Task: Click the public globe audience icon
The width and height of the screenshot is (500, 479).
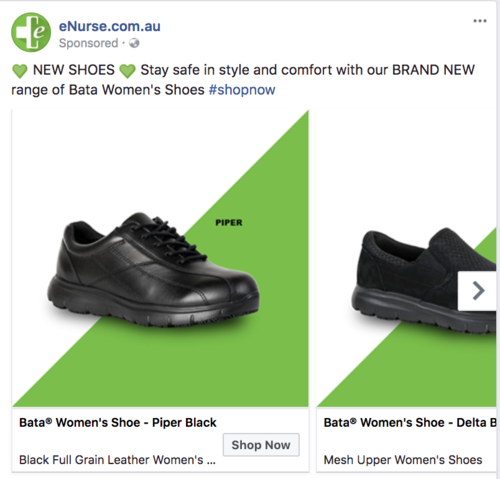Action: [134, 43]
